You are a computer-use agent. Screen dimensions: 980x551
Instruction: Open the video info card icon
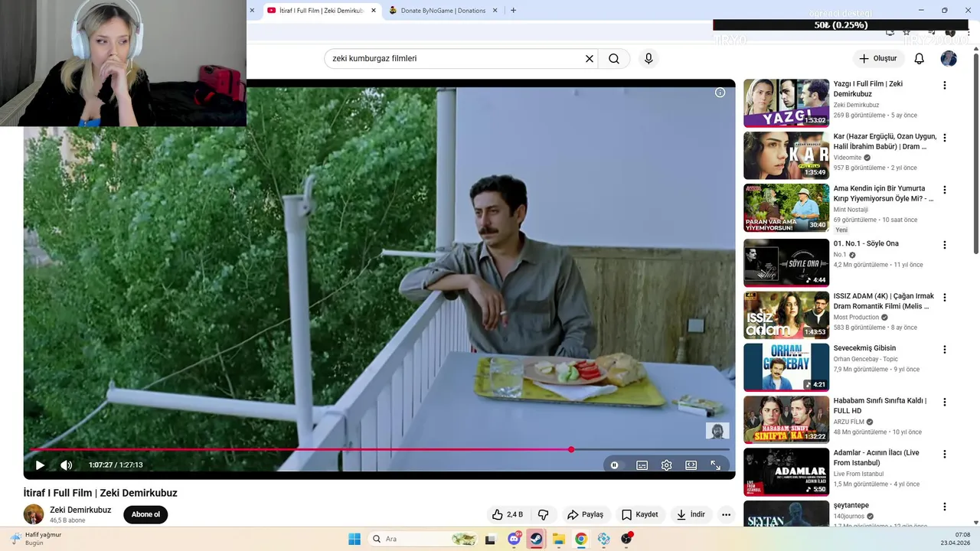click(x=720, y=93)
